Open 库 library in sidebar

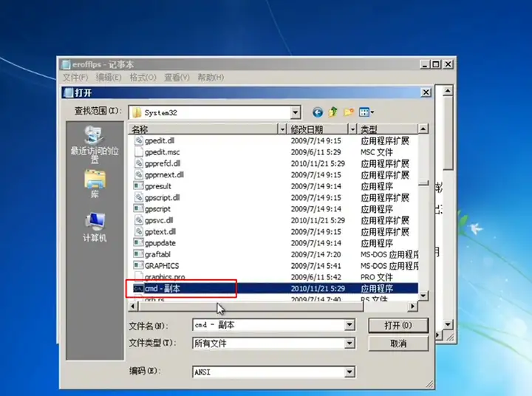point(95,184)
